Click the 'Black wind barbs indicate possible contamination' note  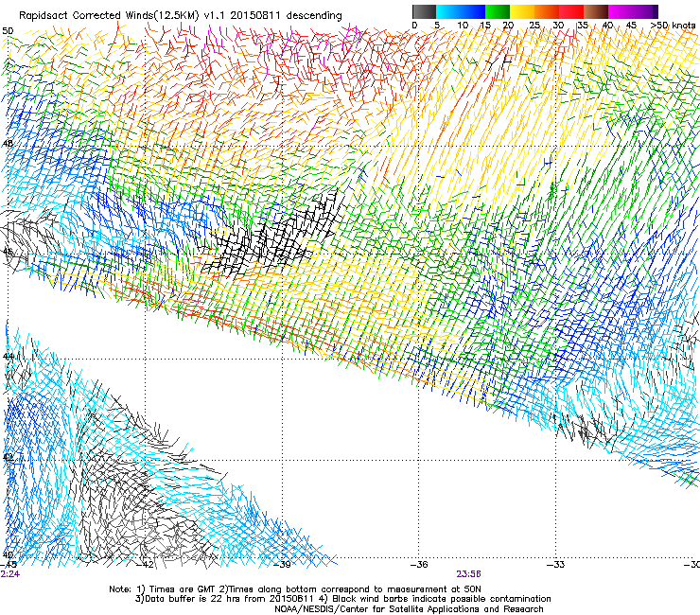[442, 599]
